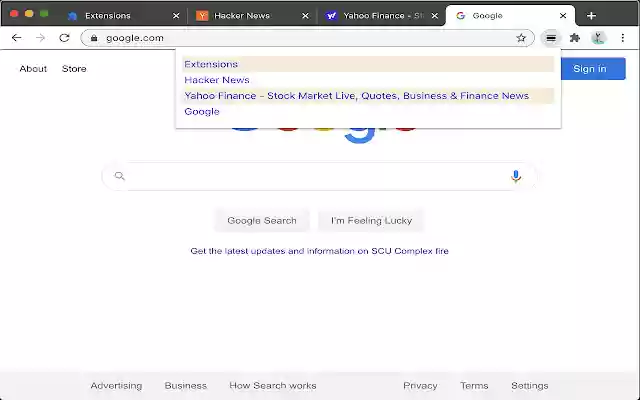Choose Yahoo Finance entry in popup list
Screen dimensions: 640x400
[368, 96]
